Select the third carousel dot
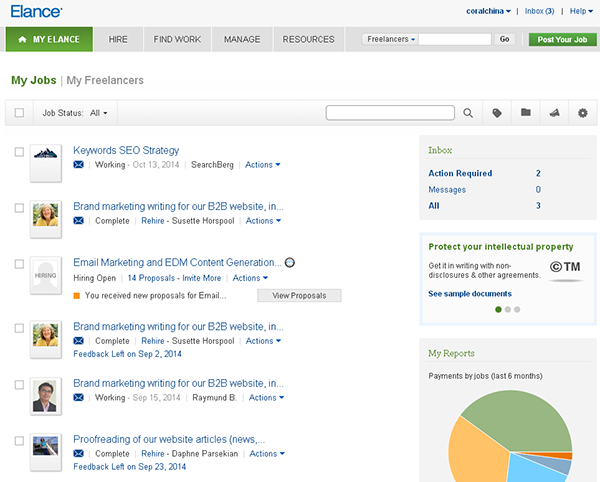 (x=517, y=309)
